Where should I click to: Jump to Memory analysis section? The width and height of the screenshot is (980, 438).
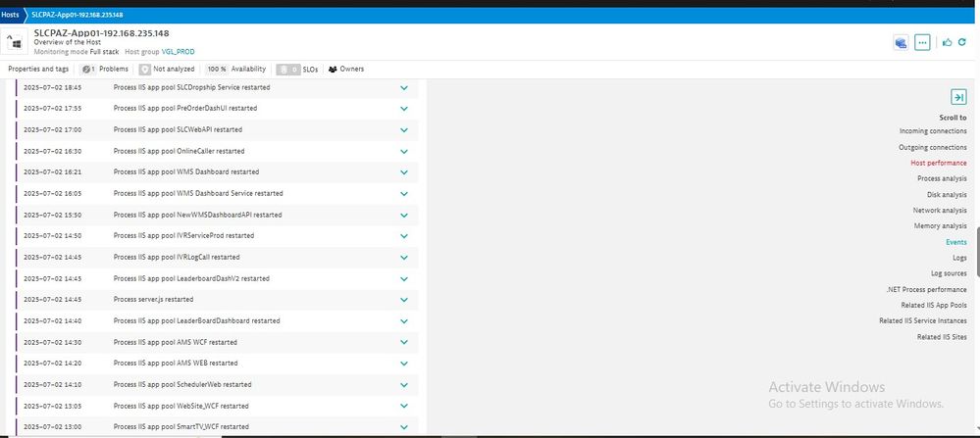[939, 225]
